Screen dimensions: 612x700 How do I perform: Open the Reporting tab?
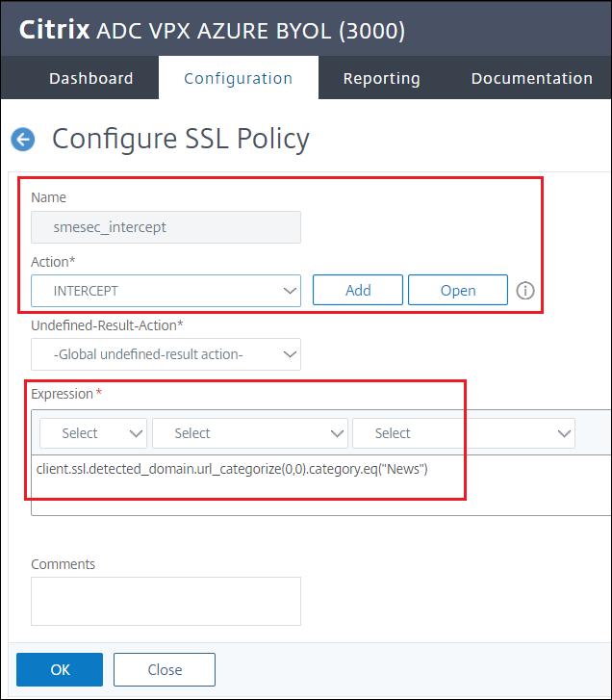[x=381, y=79]
